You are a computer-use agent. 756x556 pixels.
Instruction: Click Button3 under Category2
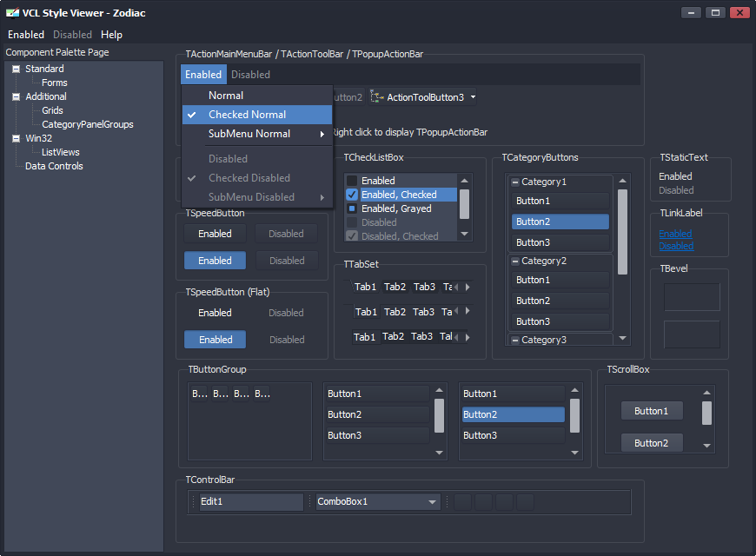coord(560,321)
